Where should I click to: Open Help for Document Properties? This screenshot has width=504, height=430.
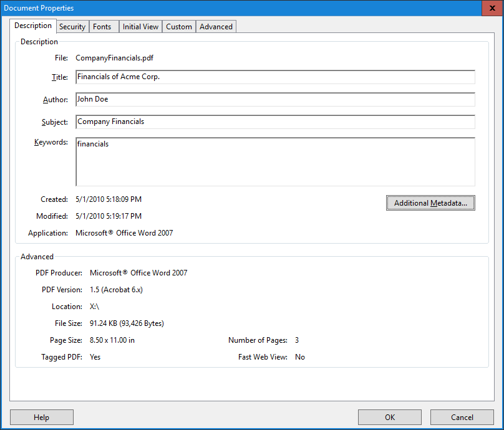tap(41, 417)
